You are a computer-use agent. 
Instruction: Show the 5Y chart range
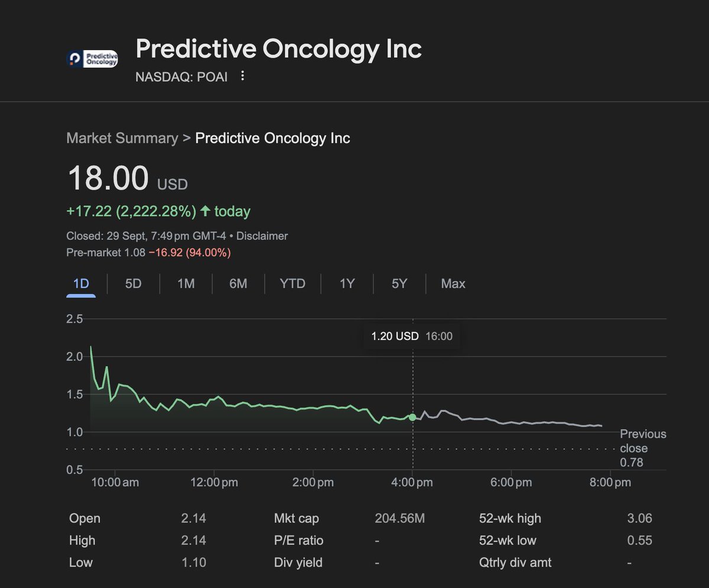click(x=399, y=284)
